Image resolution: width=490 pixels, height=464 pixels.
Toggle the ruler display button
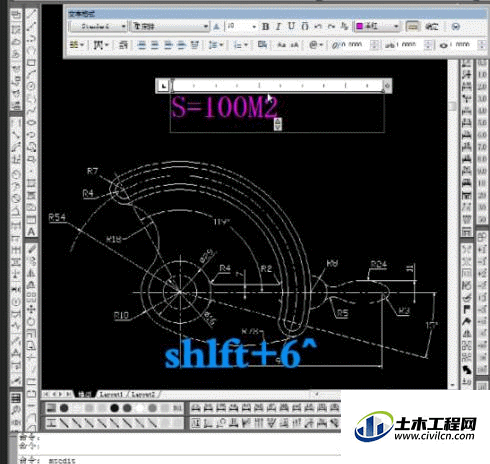click(x=413, y=26)
